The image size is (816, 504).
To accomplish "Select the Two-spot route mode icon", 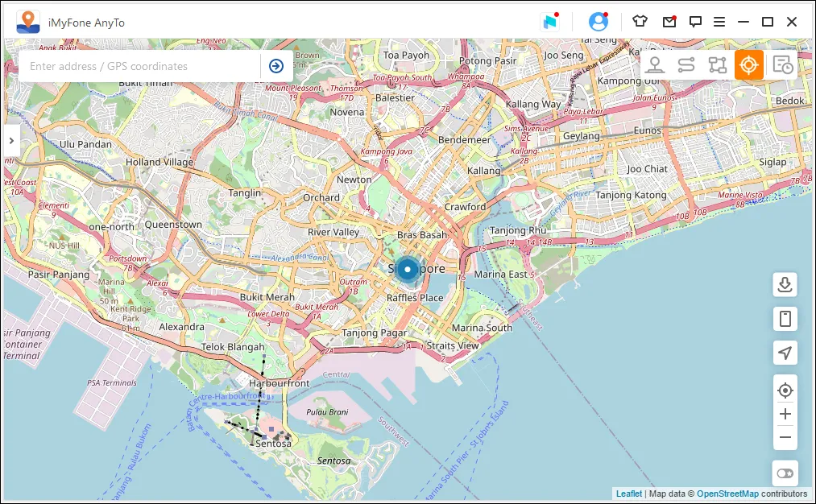I will (x=686, y=64).
